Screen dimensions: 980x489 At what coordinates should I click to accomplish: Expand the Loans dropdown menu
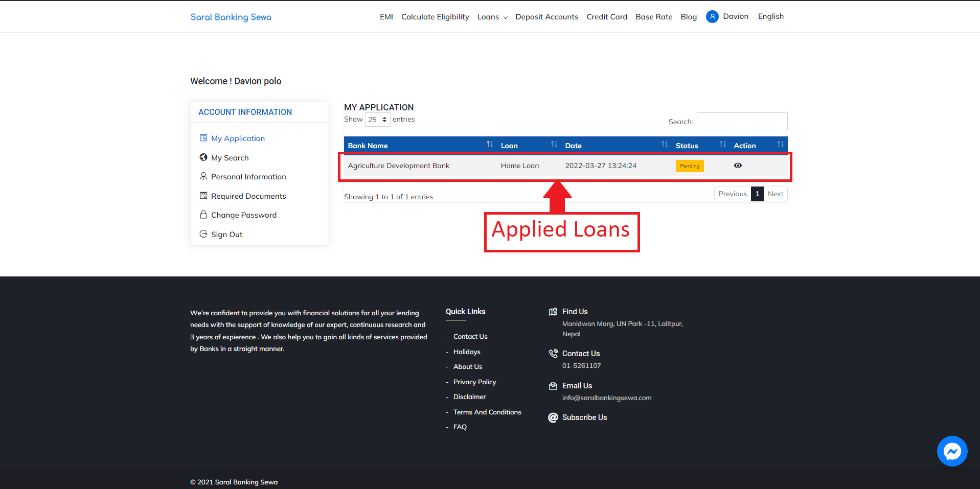click(492, 17)
